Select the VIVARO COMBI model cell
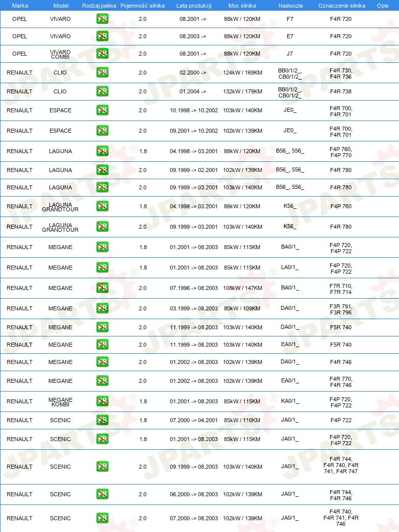Screen dimensions: 399x532 [x=60, y=54]
